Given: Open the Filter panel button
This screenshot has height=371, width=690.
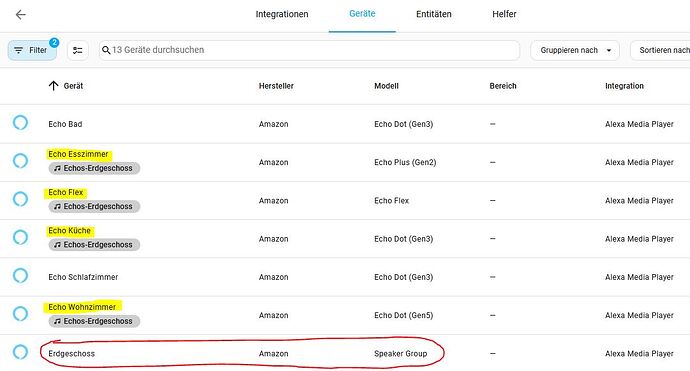Looking at the screenshot, I should pyautogui.click(x=32, y=50).
